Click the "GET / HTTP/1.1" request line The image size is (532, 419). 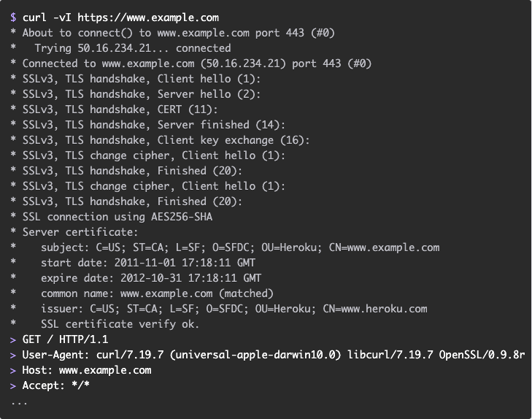tap(66, 339)
